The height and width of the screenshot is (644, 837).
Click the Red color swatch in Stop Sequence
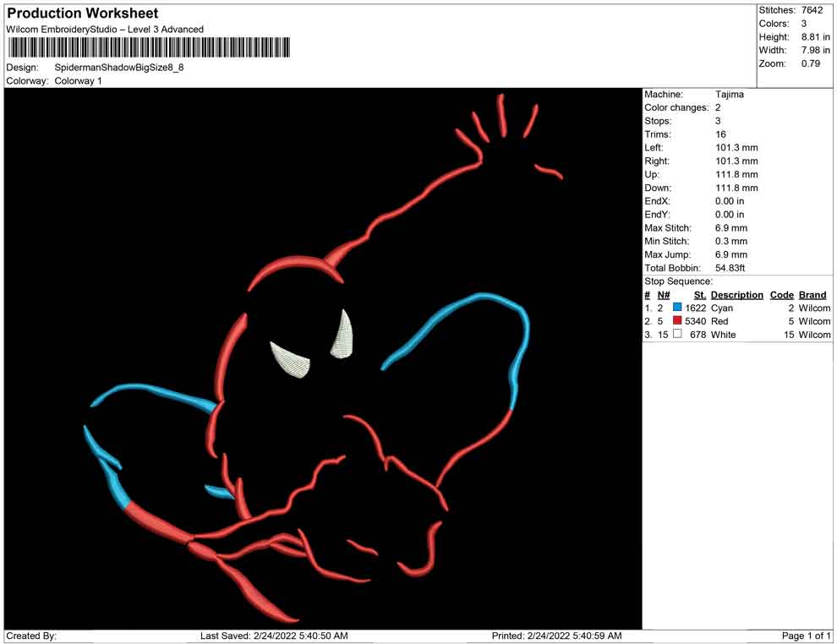pyautogui.click(x=677, y=322)
